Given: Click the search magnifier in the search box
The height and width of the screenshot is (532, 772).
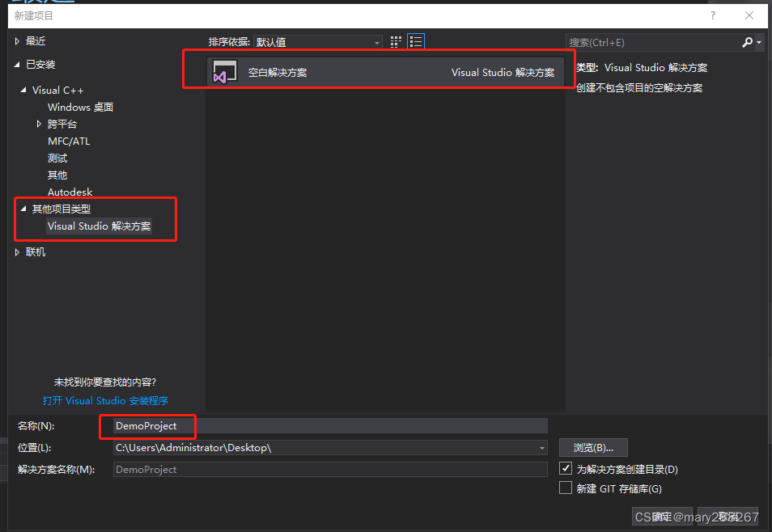Looking at the screenshot, I should point(747,41).
